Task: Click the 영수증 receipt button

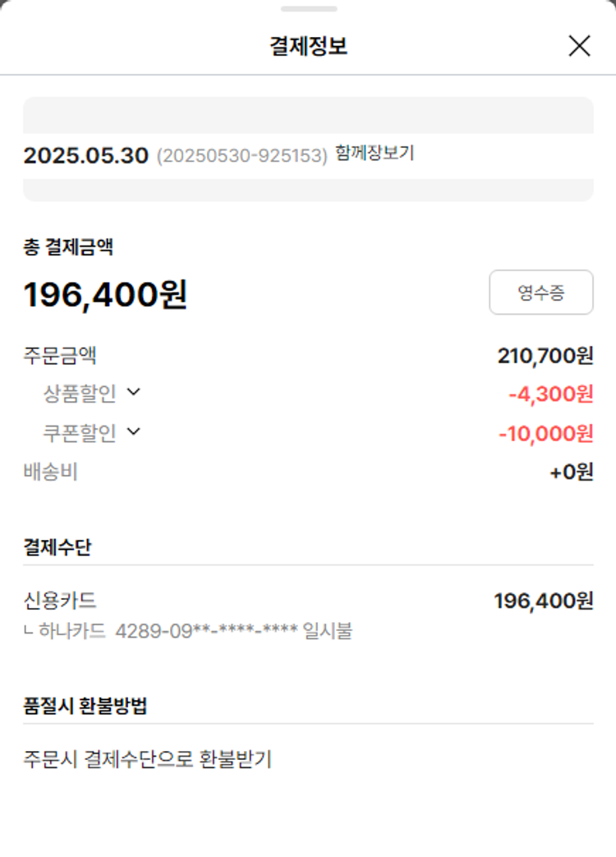Action: click(540, 293)
